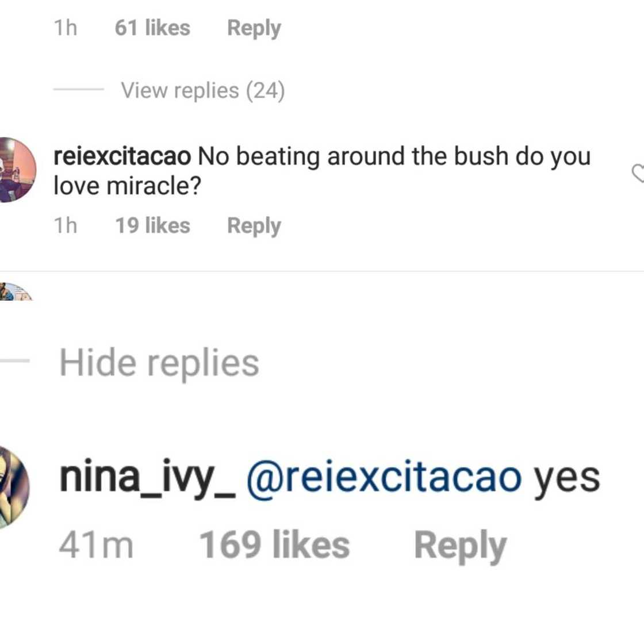644x644 pixels.
Task: View replies to the first comment
Action: click(x=204, y=90)
